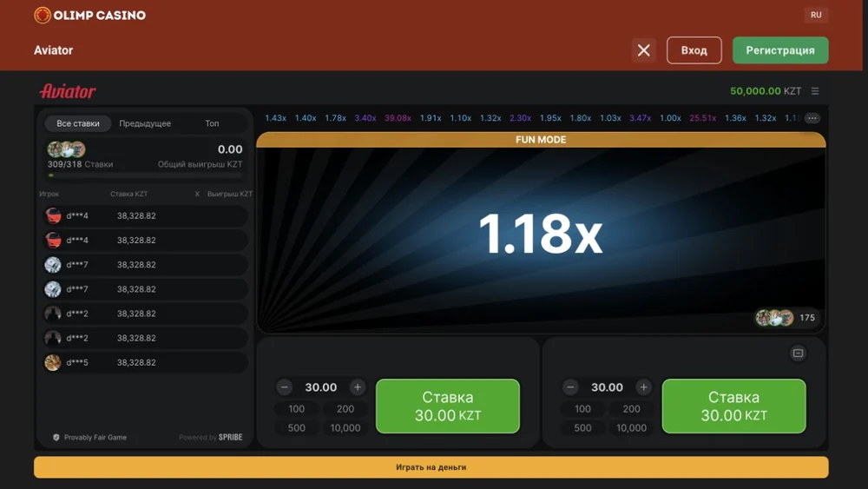Click the Powered by SPRIBE label

(210, 438)
